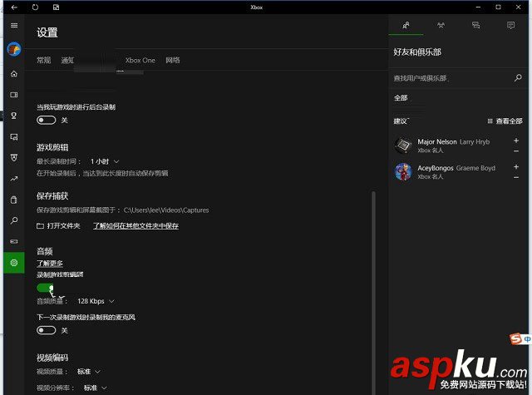This screenshot has height=395, width=532.
Task: Switch to the Activity alerts panel tab
Action: point(510,26)
